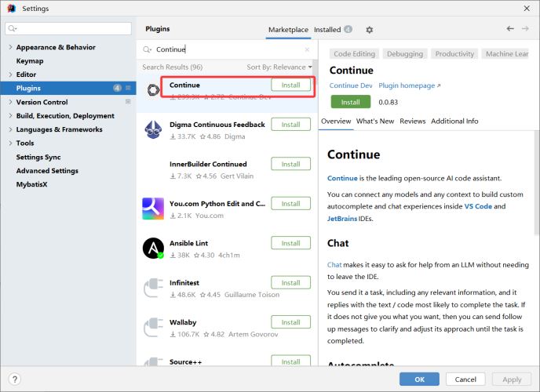Follow the VS Code link in description
The image size is (540, 392).
pyautogui.click(x=478, y=206)
